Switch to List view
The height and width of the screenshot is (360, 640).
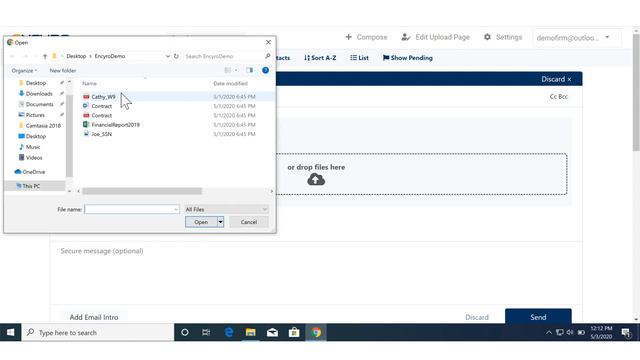point(359,58)
